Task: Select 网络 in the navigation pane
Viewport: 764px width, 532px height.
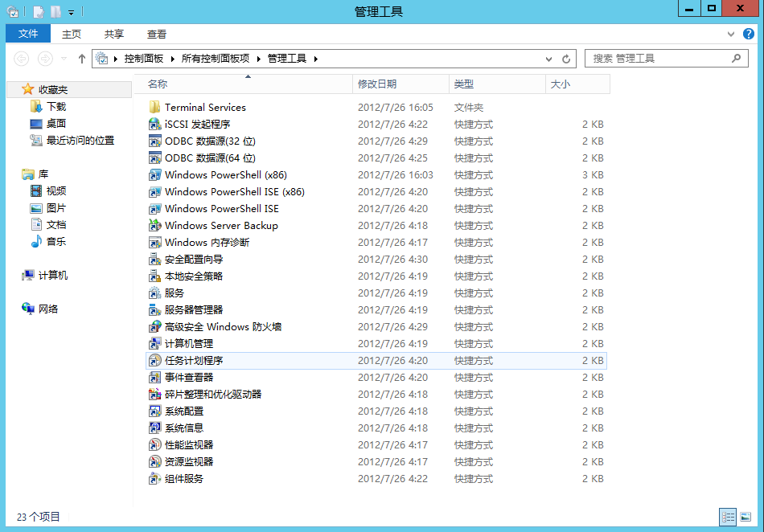Action: pyautogui.click(x=47, y=309)
